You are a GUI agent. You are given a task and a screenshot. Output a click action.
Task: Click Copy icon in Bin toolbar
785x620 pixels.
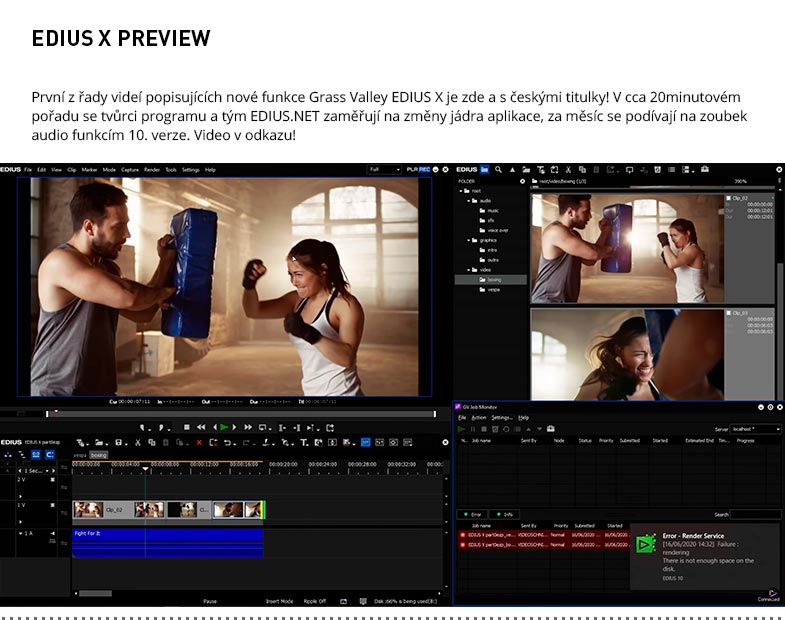pos(582,170)
